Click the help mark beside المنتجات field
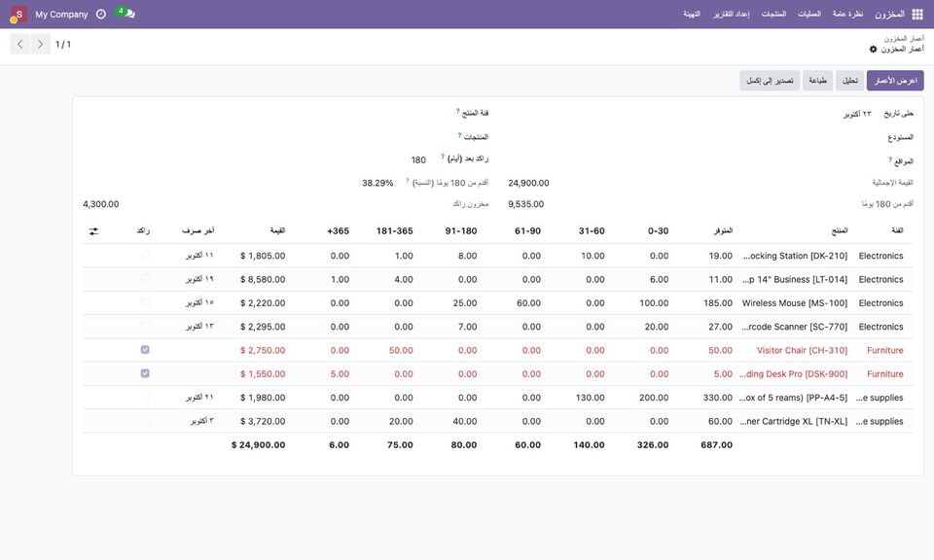This screenshot has width=934, height=560. 459,136
